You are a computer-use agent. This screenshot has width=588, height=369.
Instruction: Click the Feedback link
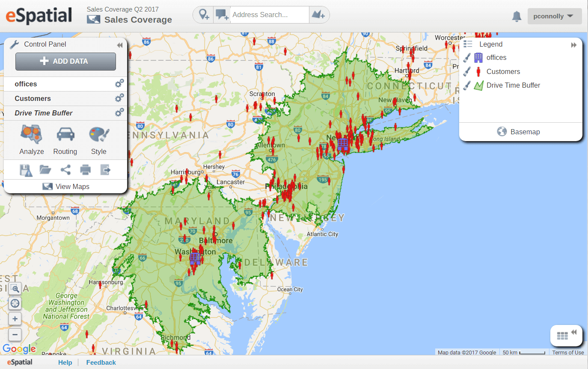[x=101, y=363]
